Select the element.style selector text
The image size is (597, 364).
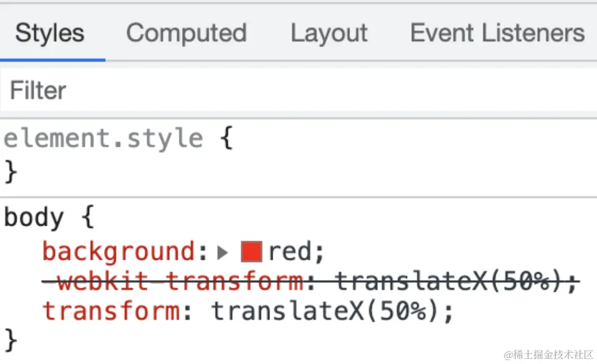[103, 138]
